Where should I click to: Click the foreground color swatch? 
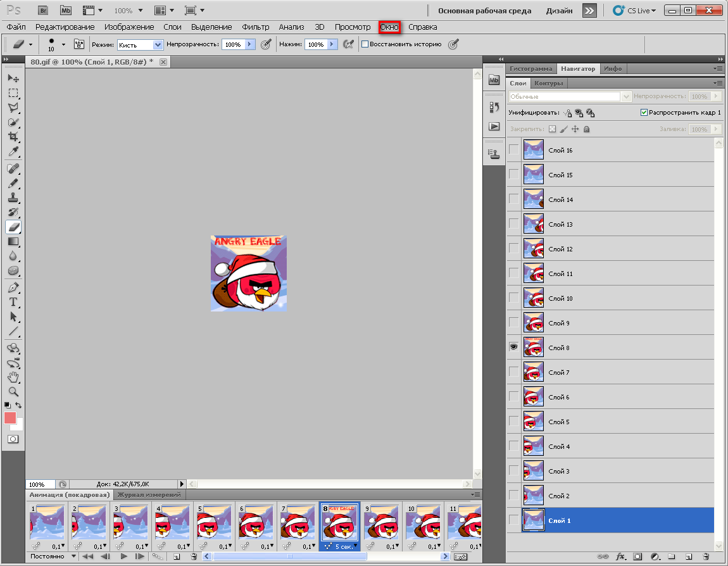pyautogui.click(x=10, y=418)
